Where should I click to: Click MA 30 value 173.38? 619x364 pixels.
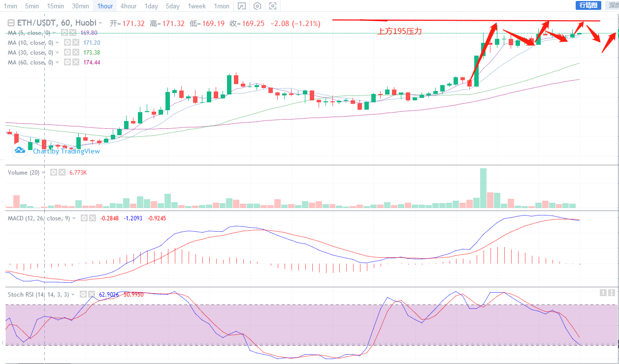[92, 53]
